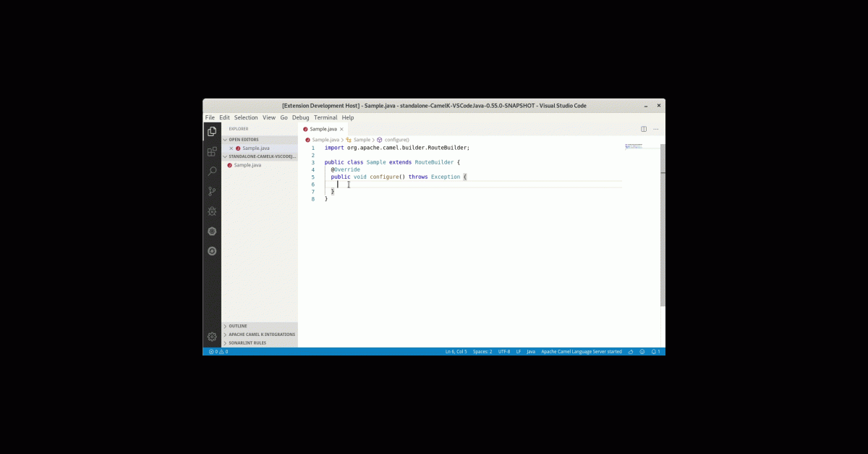Image resolution: width=868 pixels, height=454 pixels.
Task: Click the feedback smiley icon
Action: pyautogui.click(x=642, y=352)
